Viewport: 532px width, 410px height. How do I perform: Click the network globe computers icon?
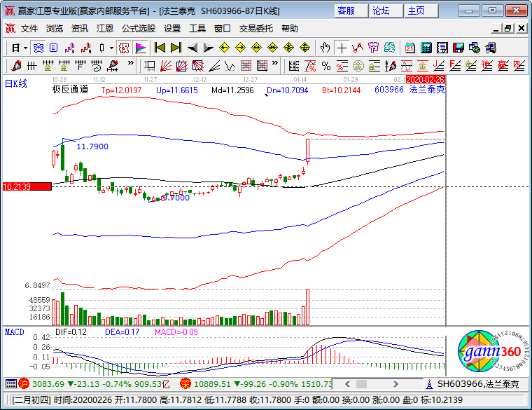click(475, 48)
